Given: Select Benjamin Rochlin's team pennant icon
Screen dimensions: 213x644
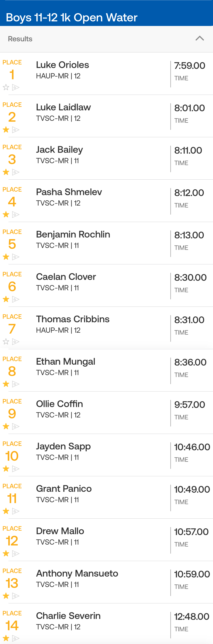Looking at the screenshot, I should point(16,257).
